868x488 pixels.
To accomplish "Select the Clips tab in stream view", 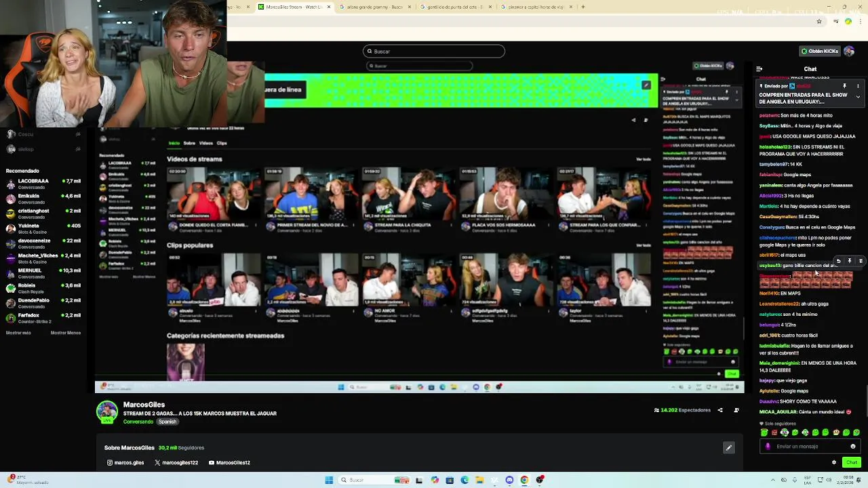I will (222, 144).
